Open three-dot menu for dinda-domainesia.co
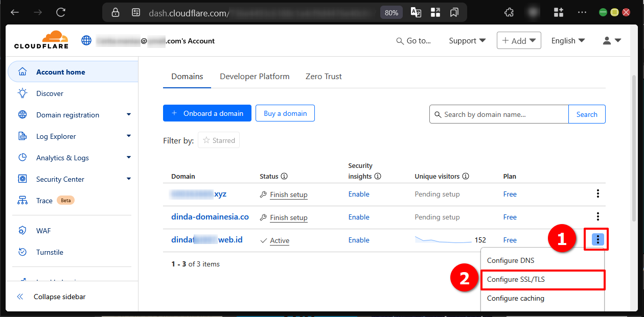The width and height of the screenshot is (644, 317). pyautogui.click(x=598, y=216)
